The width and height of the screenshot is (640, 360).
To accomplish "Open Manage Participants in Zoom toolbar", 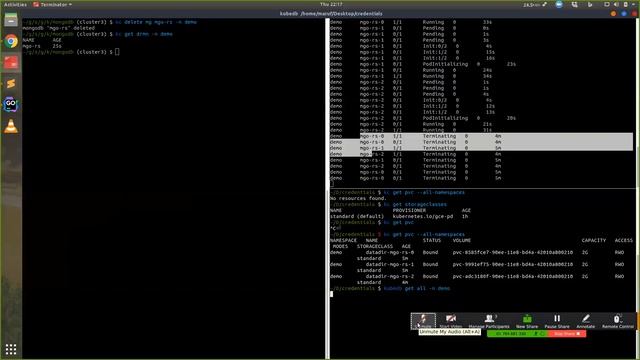I will point(489,320).
